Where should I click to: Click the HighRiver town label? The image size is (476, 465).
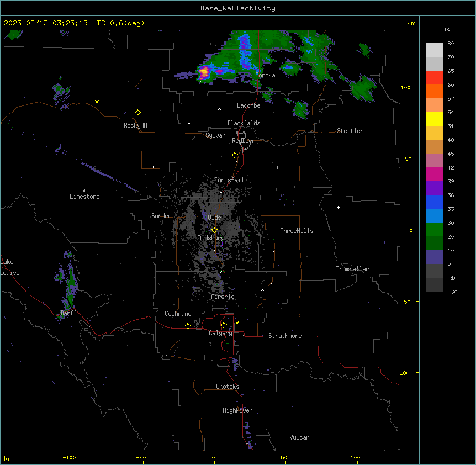[x=237, y=410]
